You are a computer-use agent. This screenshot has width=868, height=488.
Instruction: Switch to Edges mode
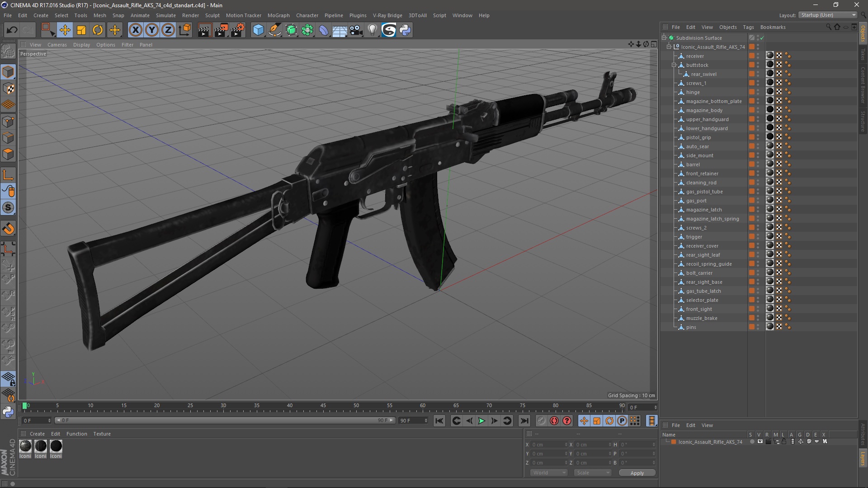pos(8,138)
